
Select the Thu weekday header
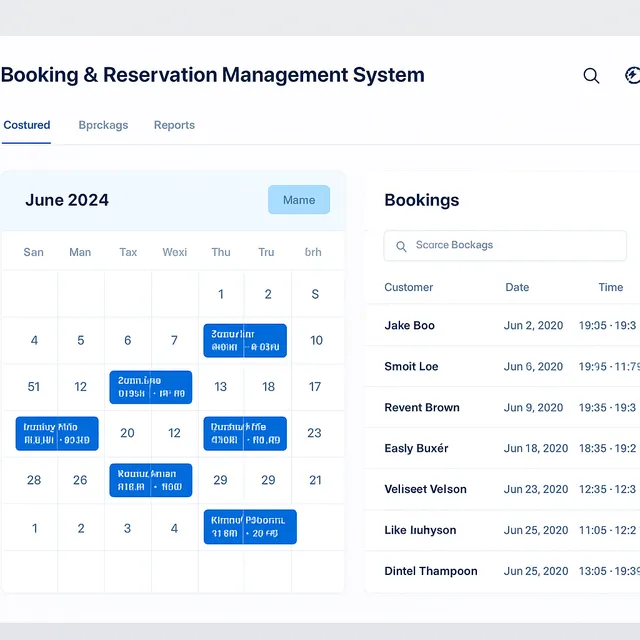click(x=221, y=252)
